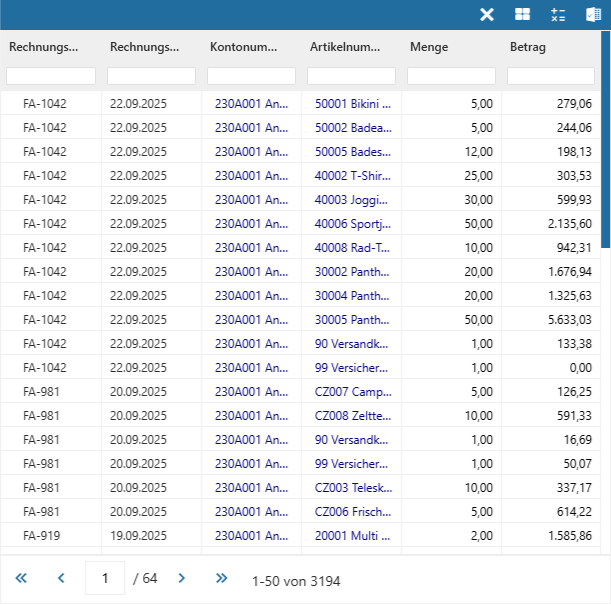The image size is (611, 604).
Task: Focus the Kontonummer filter field
Action: click(x=251, y=76)
